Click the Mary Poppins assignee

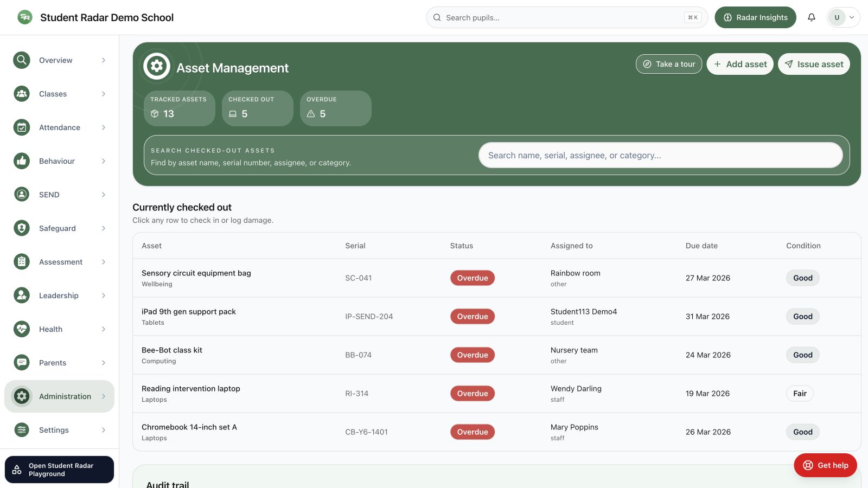[x=575, y=427]
